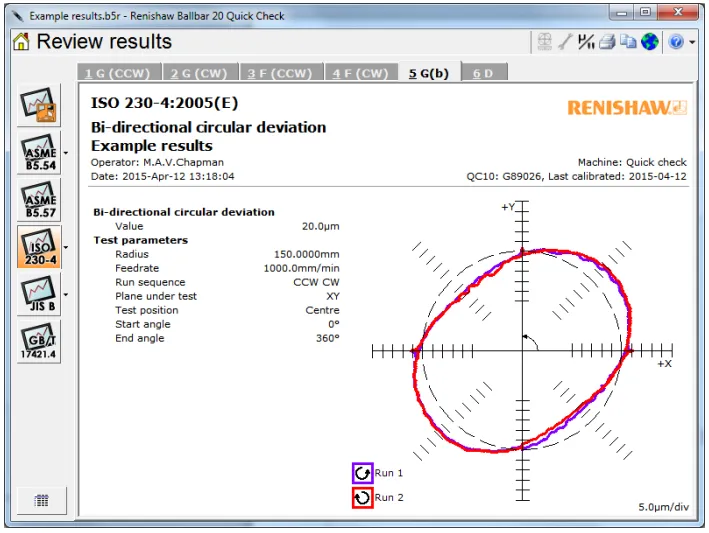Open the 1 G (CCW) tab
The height and width of the screenshot is (533, 709).
point(118,72)
